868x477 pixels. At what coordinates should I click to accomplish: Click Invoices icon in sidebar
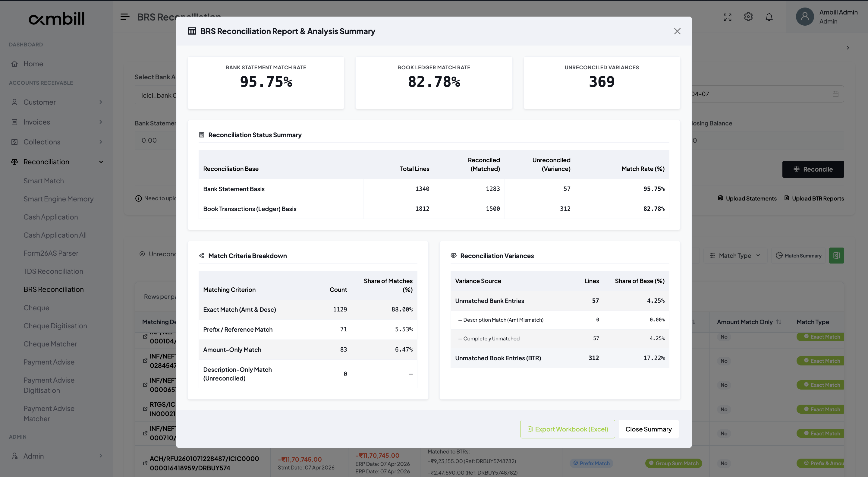[x=14, y=122]
